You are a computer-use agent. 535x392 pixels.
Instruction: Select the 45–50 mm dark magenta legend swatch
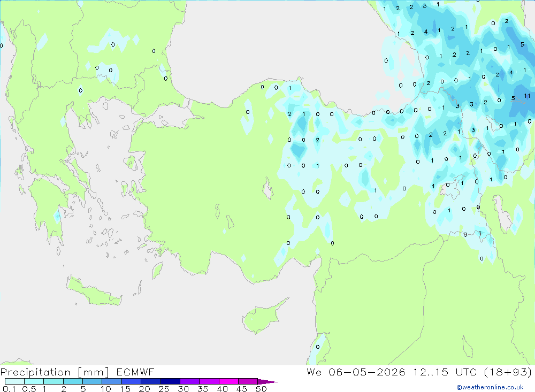(x=248, y=381)
